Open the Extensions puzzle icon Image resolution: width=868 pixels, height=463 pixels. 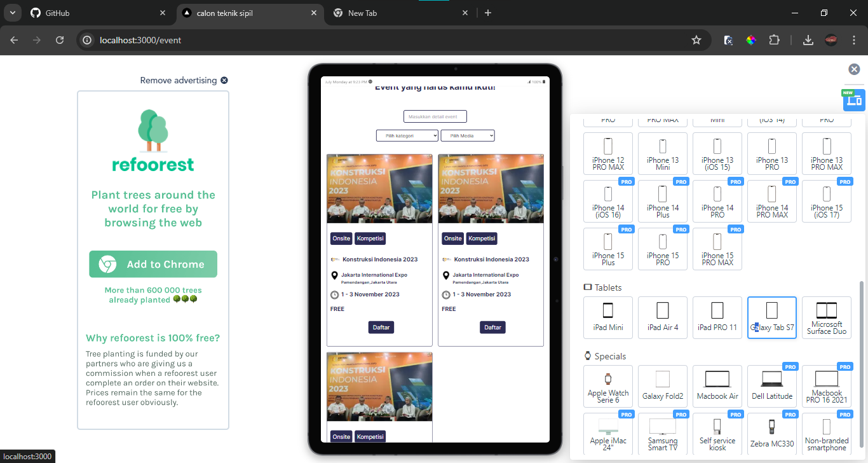[x=774, y=40]
